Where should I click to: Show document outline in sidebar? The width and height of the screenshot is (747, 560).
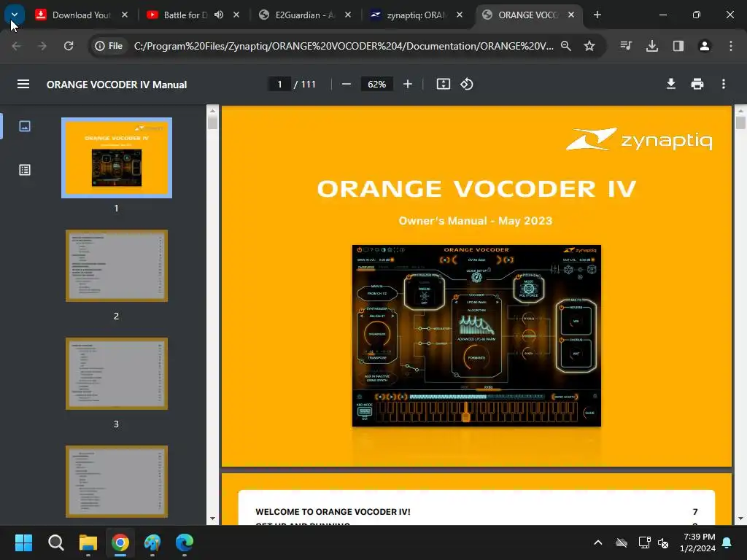(x=25, y=169)
